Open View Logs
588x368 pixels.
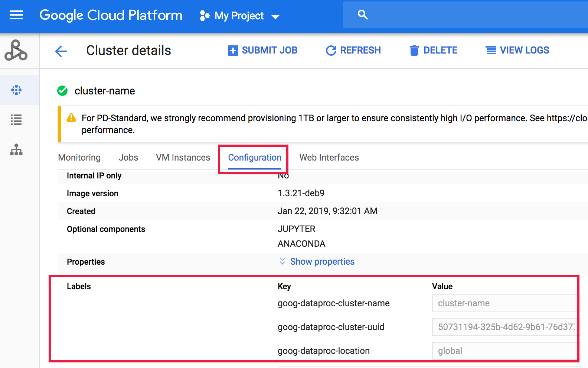[517, 50]
